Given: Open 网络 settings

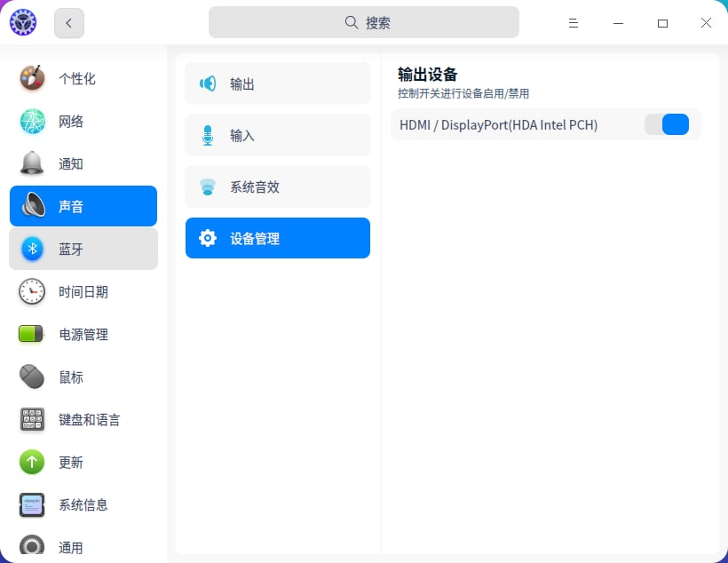Looking at the screenshot, I should tap(83, 122).
